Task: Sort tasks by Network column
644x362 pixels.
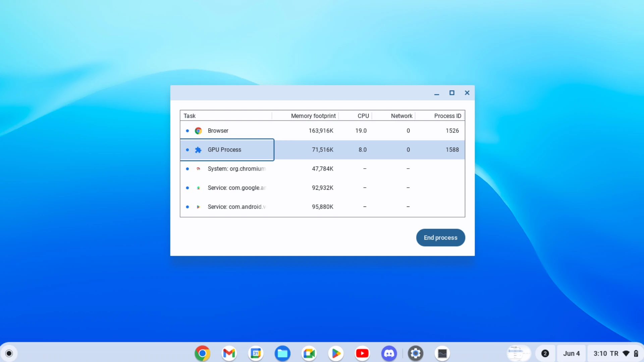Action: [401, 115]
